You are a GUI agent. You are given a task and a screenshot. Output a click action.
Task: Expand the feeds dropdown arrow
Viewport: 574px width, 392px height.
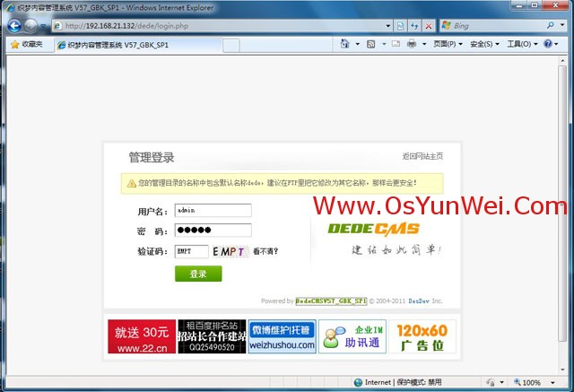pos(384,44)
